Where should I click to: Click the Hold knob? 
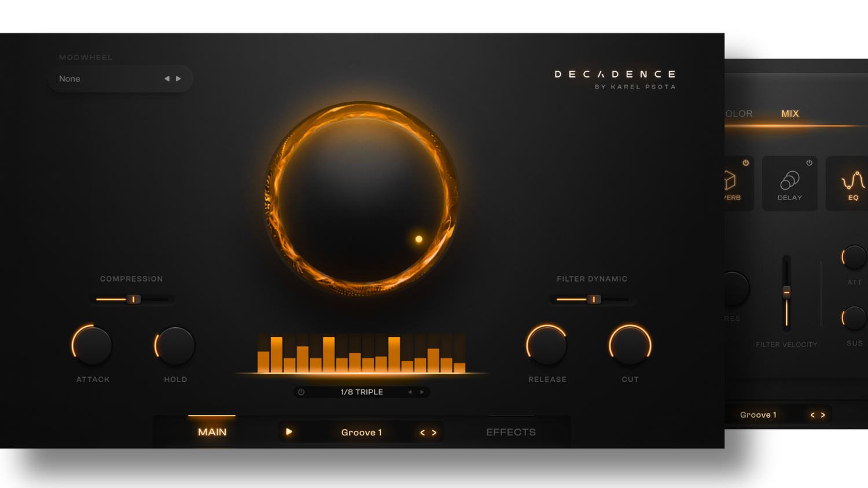click(x=175, y=346)
